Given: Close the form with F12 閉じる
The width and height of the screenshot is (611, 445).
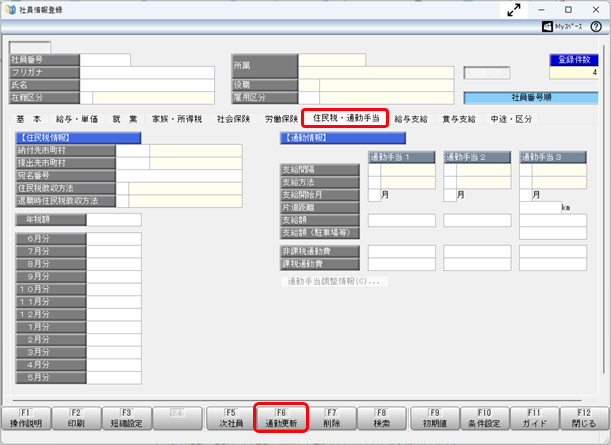Looking at the screenshot, I should point(585,417).
